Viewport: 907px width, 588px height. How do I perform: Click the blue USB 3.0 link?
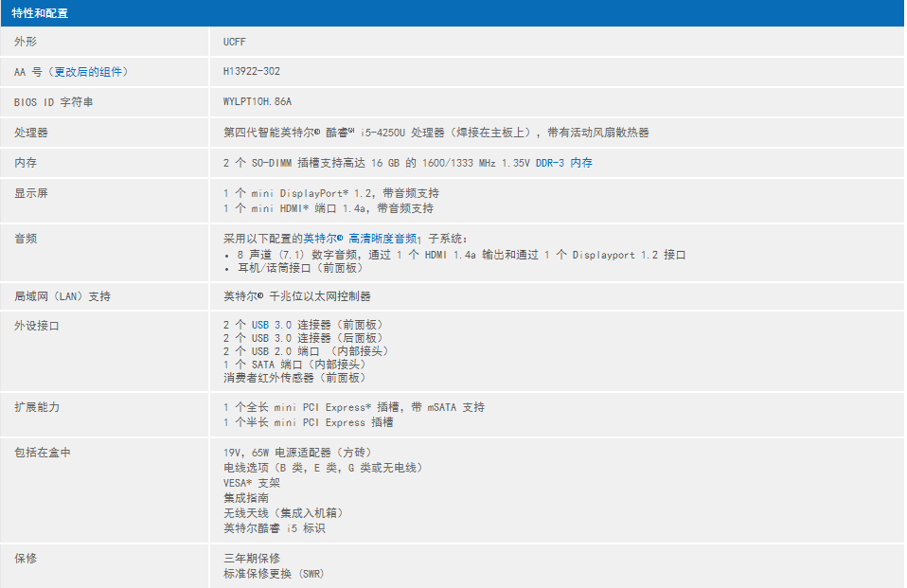click(x=272, y=326)
